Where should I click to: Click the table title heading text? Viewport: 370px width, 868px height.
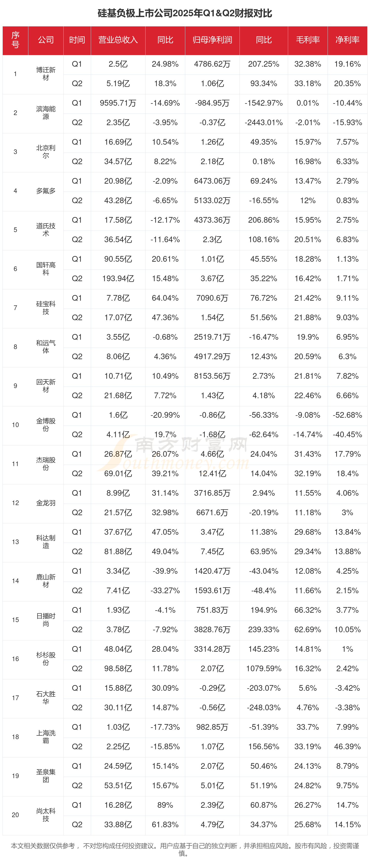(185, 13)
